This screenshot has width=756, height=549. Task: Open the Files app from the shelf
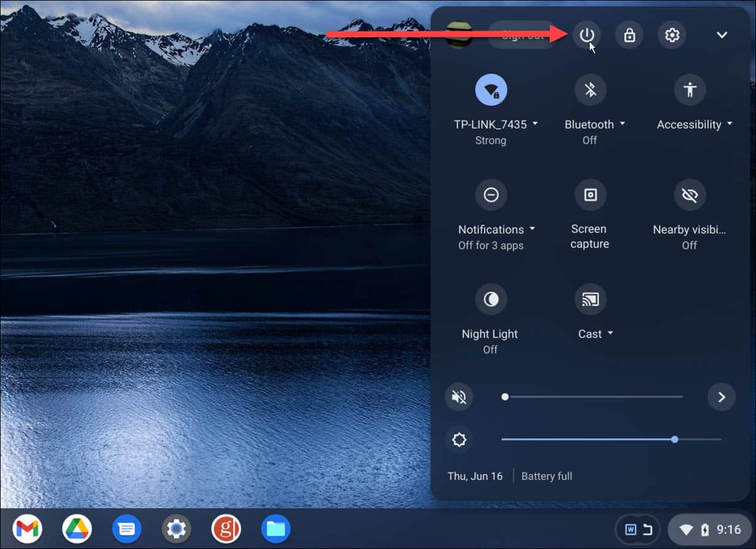(276, 529)
